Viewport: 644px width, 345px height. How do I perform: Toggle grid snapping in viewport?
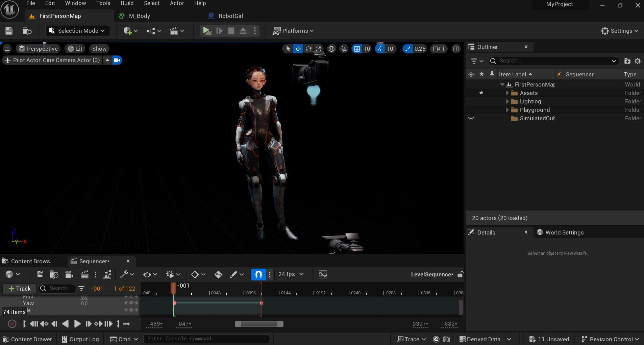pyautogui.click(x=357, y=49)
